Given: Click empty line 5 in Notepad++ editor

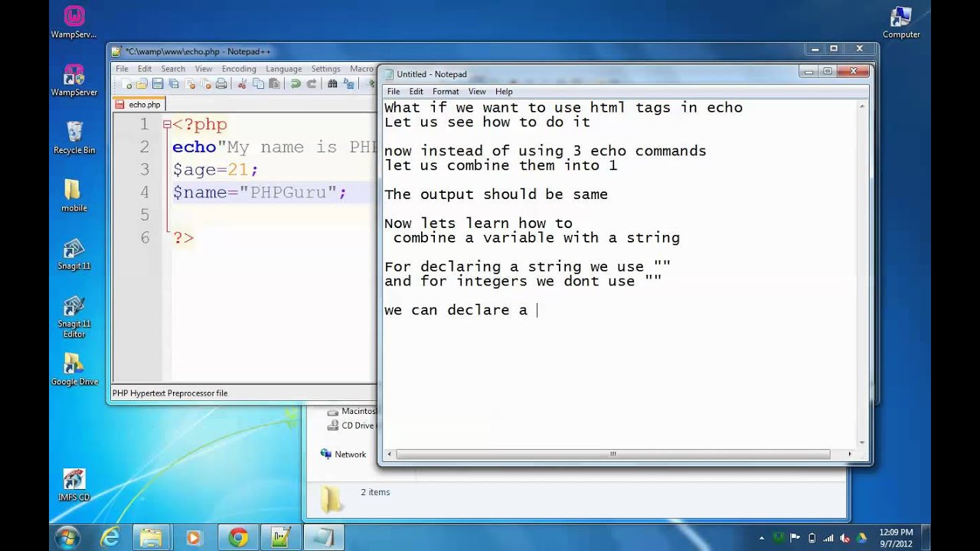Looking at the screenshot, I should point(273,215).
